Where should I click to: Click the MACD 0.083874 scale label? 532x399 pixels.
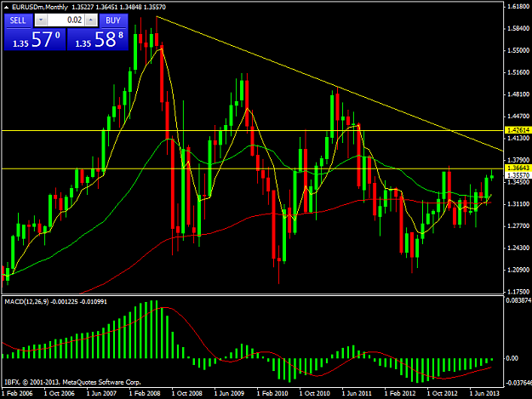coord(518,300)
